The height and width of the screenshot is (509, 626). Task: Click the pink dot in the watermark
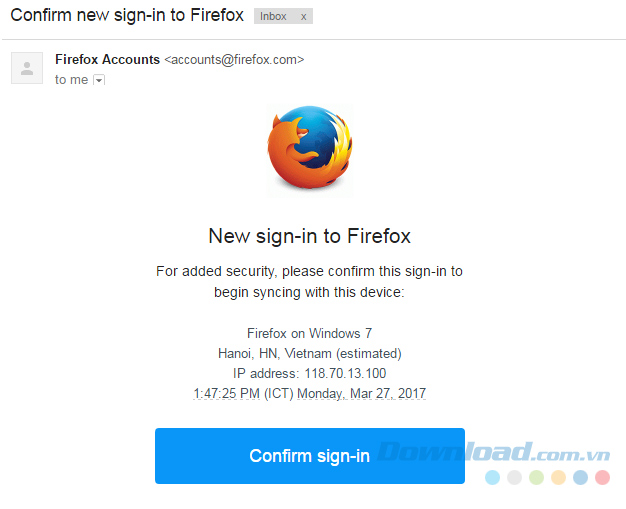[602, 478]
